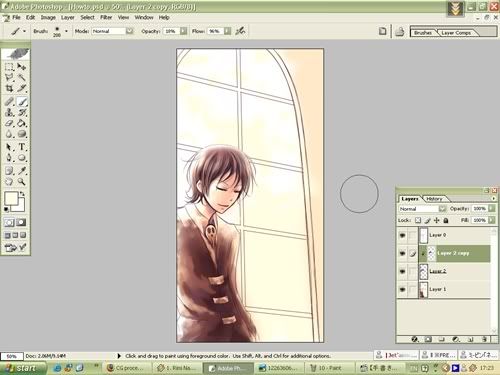Image resolution: width=500 pixels, height=375 pixels.
Task: Click the swap foreground/background colors arrow
Action: [x=22, y=194]
